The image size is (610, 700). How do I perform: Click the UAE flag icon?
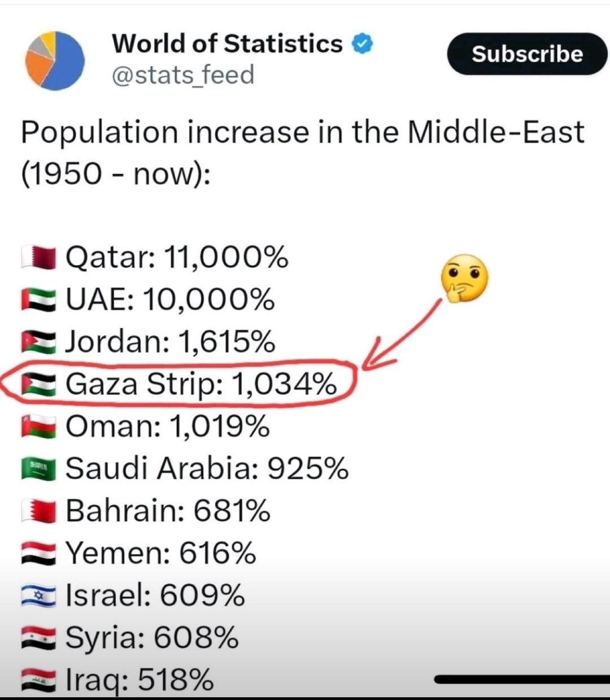point(38,299)
